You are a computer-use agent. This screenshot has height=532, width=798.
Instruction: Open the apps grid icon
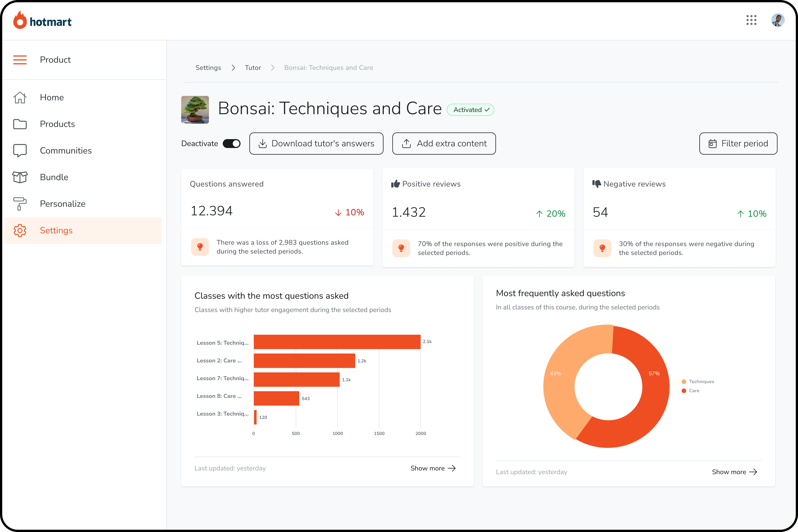pos(751,20)
